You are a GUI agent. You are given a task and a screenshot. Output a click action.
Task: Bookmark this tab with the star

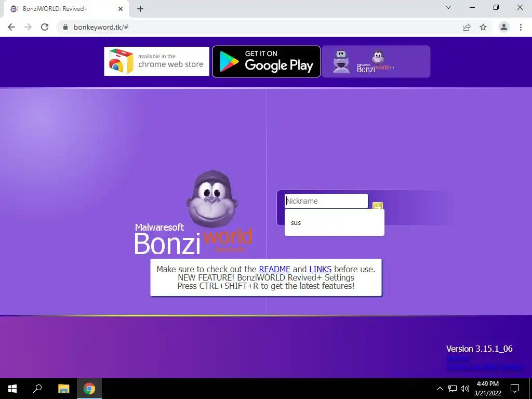click(483, 27)
